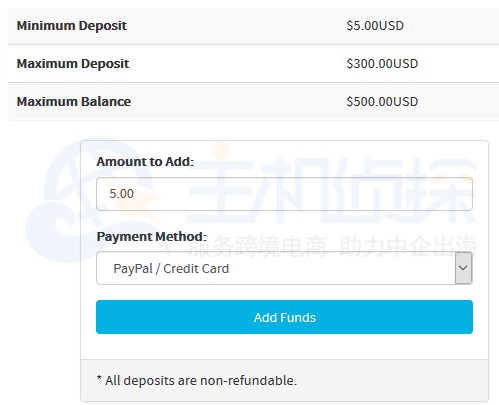Click the circular watermark logo icon
Viewport: 499px width, 405px height.
(90, 200)
